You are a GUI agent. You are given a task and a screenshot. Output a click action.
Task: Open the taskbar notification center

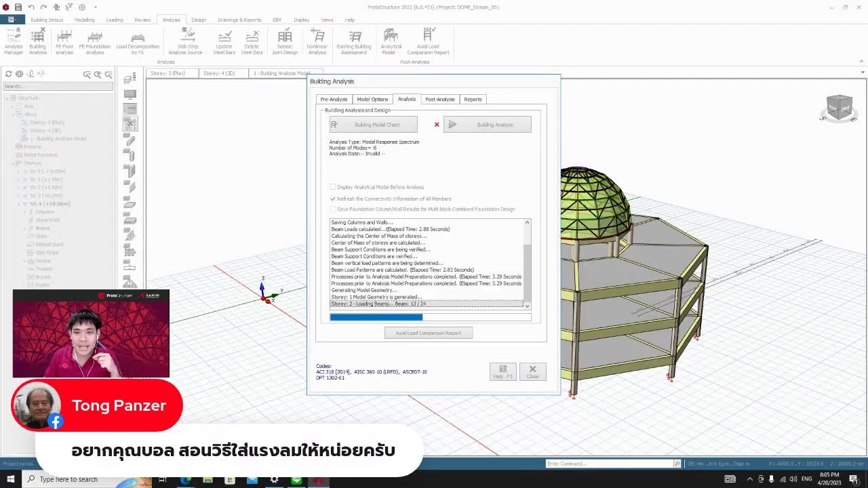coord(853,479)
